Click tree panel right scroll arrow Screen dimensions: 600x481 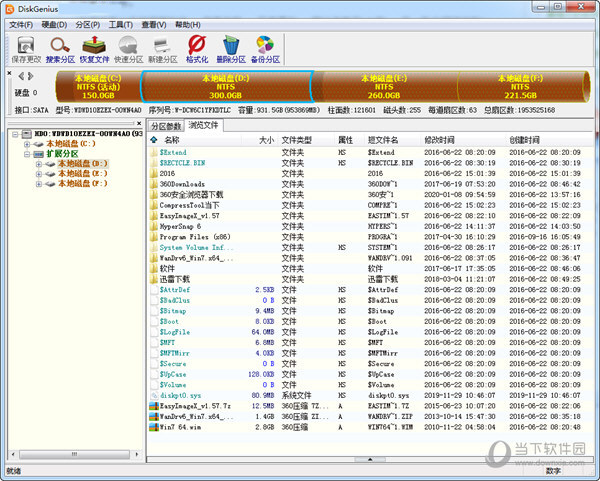137,455
